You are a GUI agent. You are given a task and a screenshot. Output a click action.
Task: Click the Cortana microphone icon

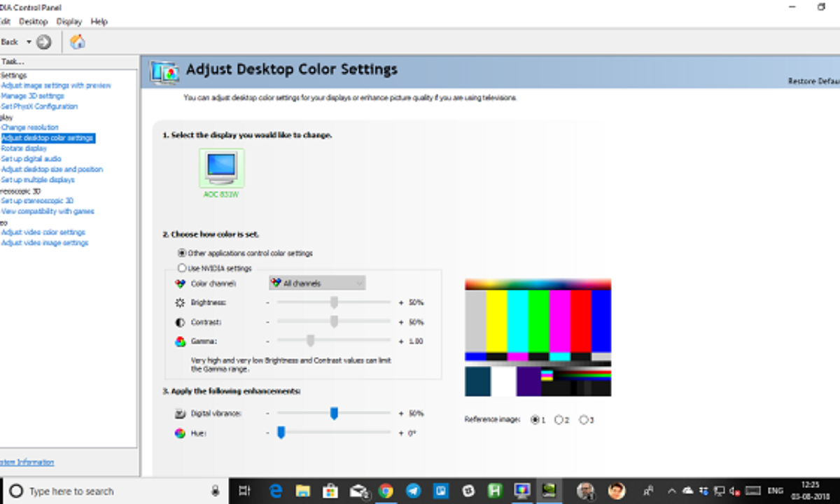coord(215,491)
